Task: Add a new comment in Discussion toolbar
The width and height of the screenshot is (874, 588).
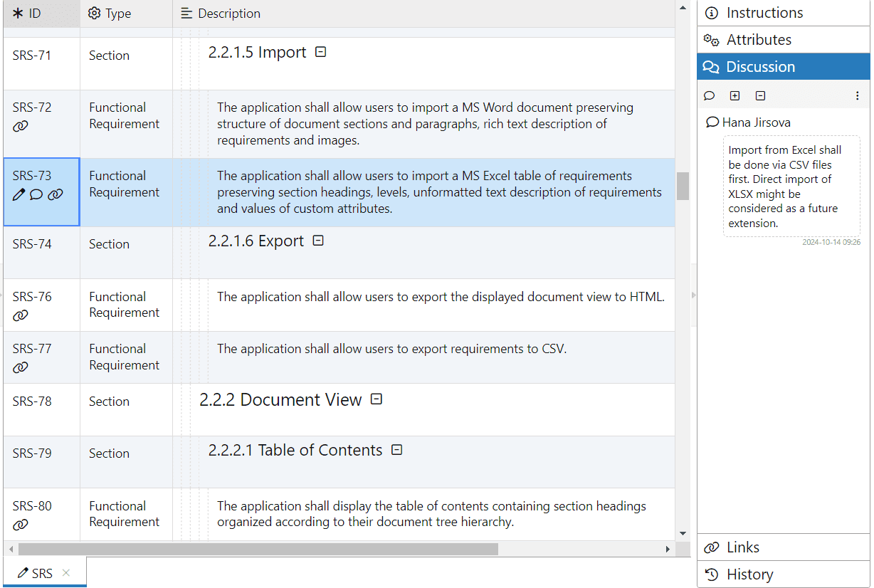Action: click(x=709, y=95)
